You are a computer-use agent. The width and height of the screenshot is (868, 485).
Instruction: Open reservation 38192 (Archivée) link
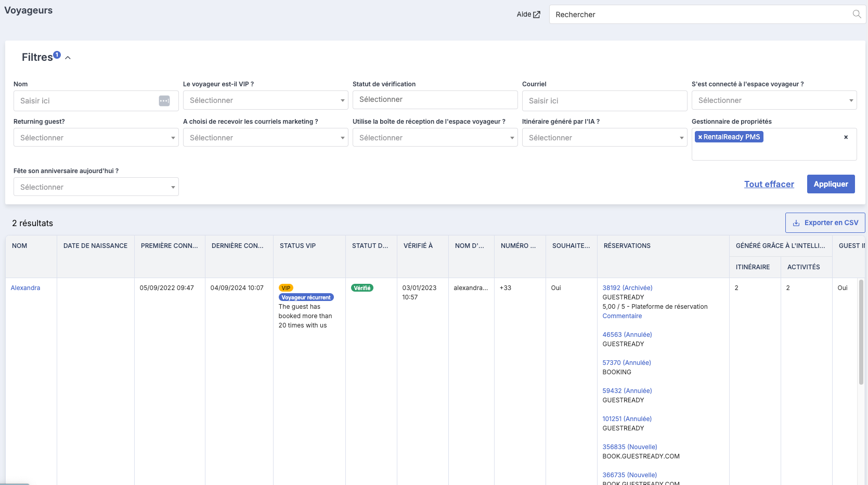pos(627,288)
